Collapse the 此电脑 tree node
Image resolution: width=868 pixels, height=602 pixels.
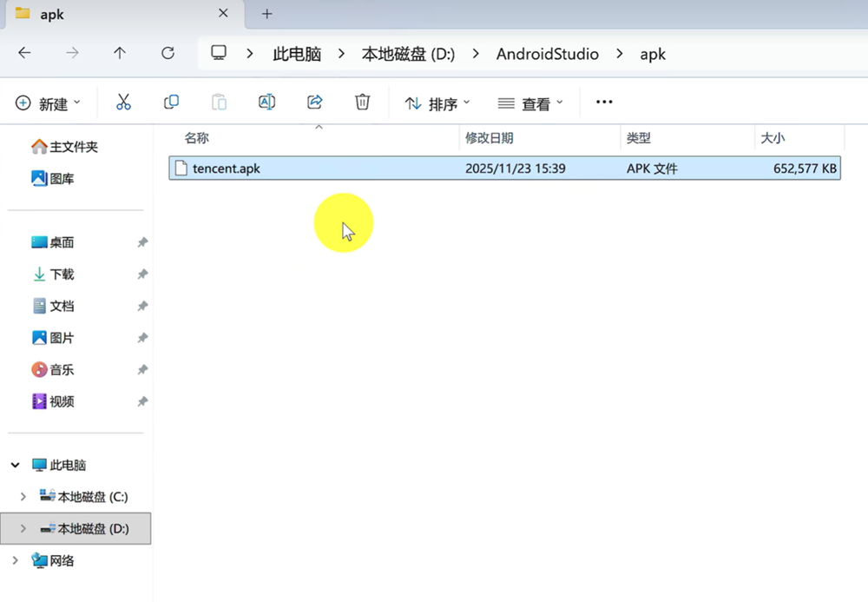(16, 466)
